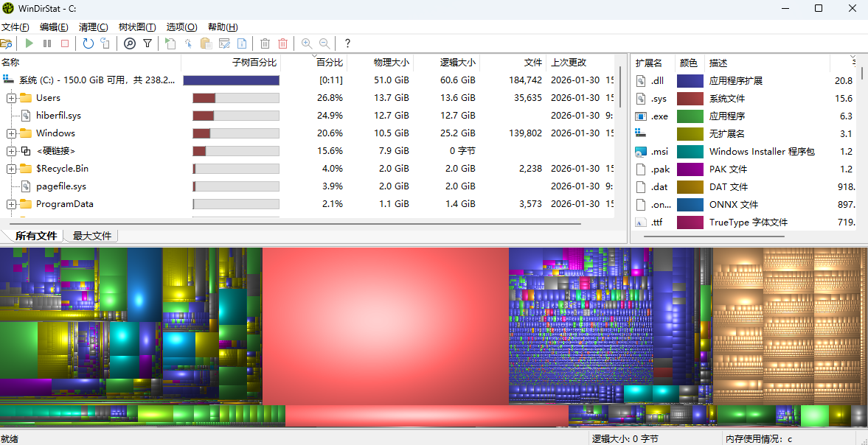The image size is (868, 445).
Task: Sort by the 扩展名 column header
Action: pyautogui.click(x=649, y=63)
